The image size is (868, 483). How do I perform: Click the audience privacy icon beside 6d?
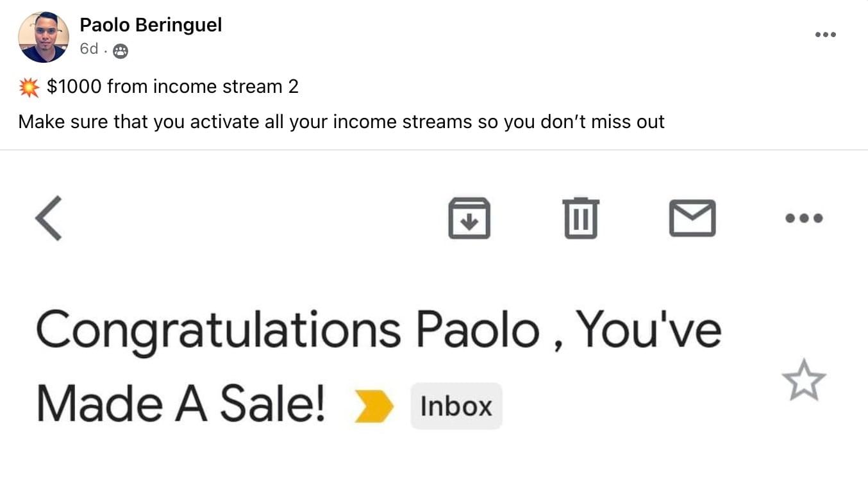coord(120,51)
